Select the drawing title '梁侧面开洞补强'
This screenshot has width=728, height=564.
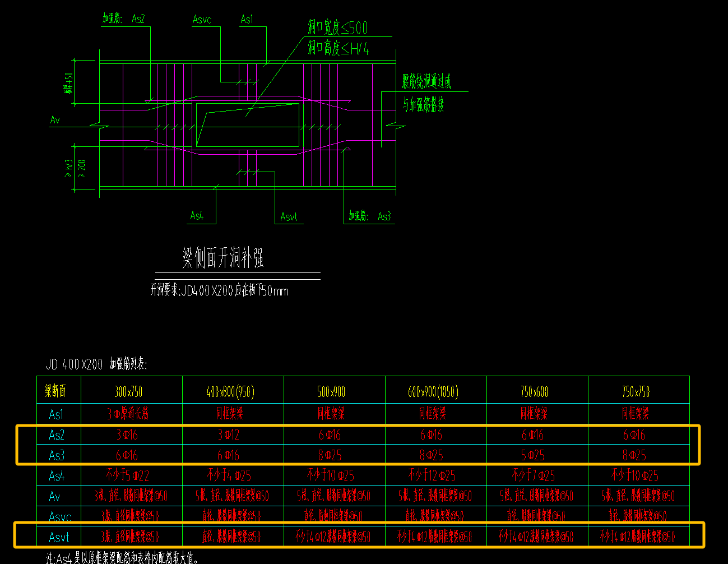point(222,258)
